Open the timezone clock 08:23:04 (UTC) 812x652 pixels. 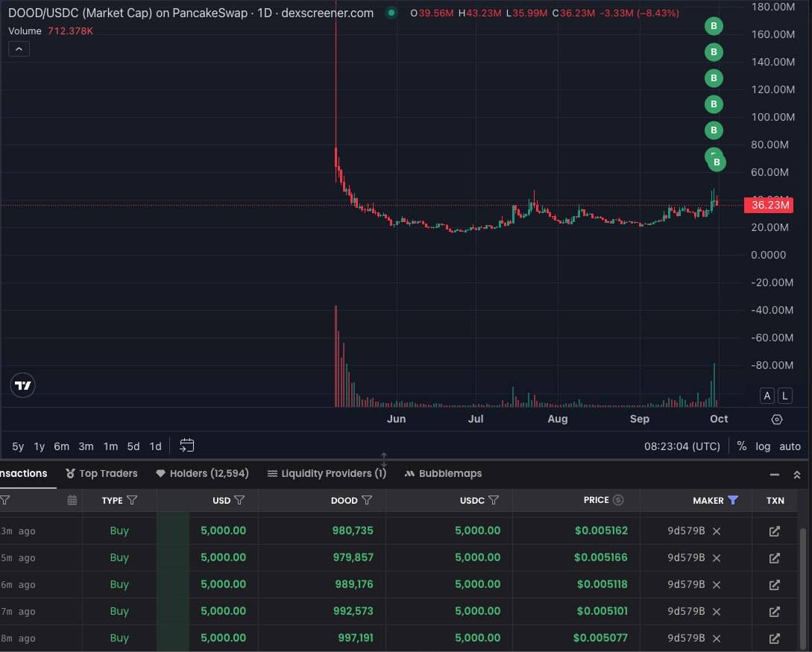point(682,446)
